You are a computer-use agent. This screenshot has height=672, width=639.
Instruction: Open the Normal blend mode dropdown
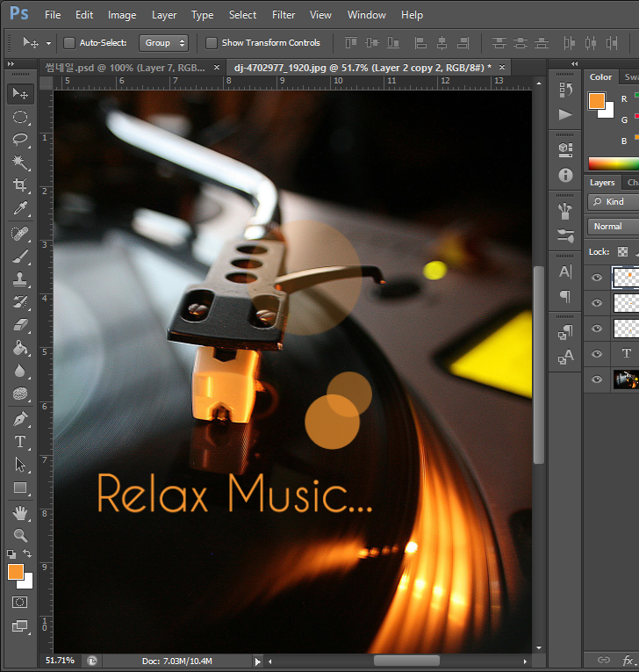click(x=614, y=227)
